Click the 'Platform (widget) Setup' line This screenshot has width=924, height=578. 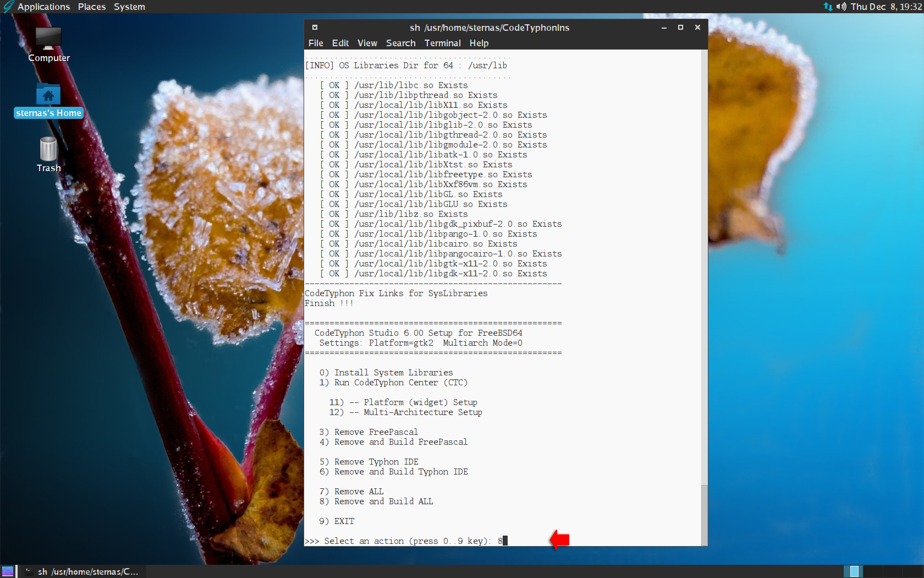pyautogui.click(x=403, y=402)
